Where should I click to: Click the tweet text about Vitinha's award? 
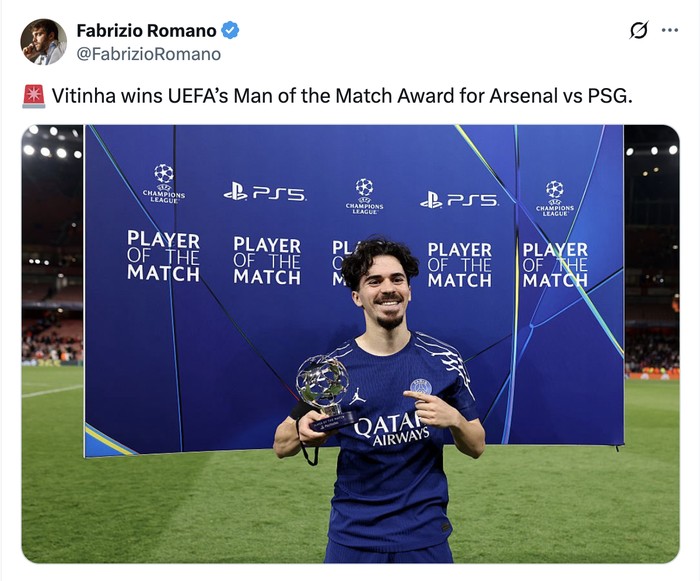coord(342,97)
